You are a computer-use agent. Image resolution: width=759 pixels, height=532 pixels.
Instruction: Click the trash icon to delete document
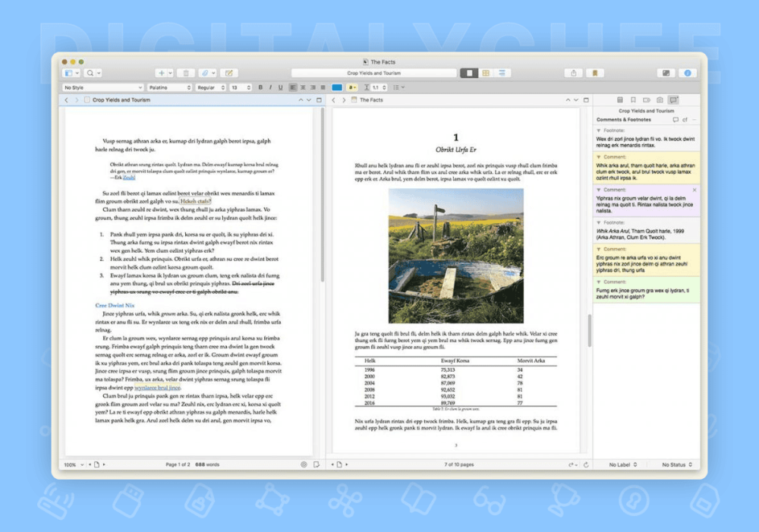pos(186,73)
